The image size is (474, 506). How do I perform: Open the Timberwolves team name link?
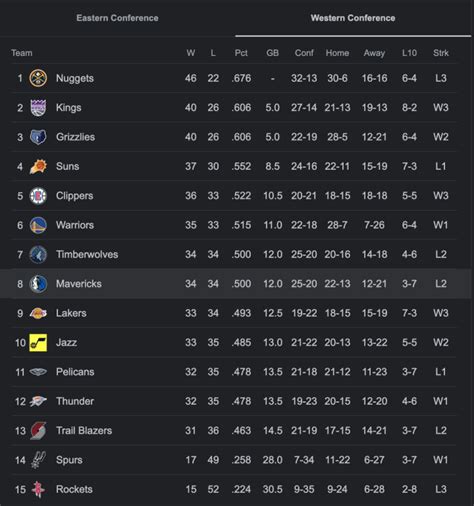tap(87, 255)
